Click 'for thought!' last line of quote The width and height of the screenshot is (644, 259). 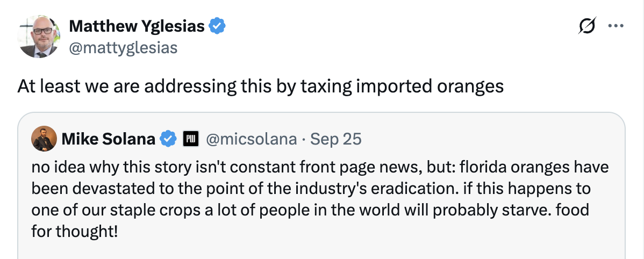74,232
